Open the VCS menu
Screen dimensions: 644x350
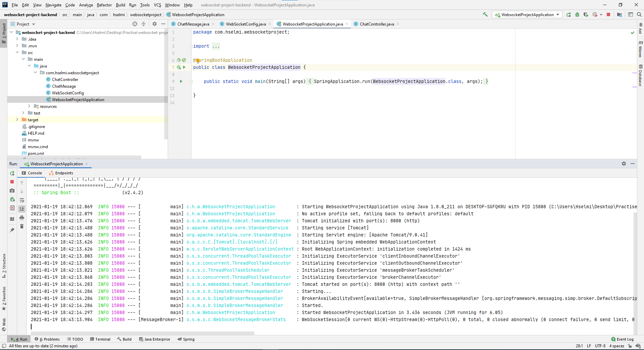[157, 5]
